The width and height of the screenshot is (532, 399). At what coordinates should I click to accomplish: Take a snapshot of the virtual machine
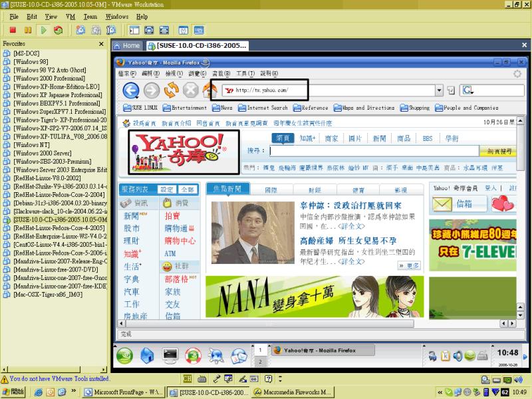80,30
